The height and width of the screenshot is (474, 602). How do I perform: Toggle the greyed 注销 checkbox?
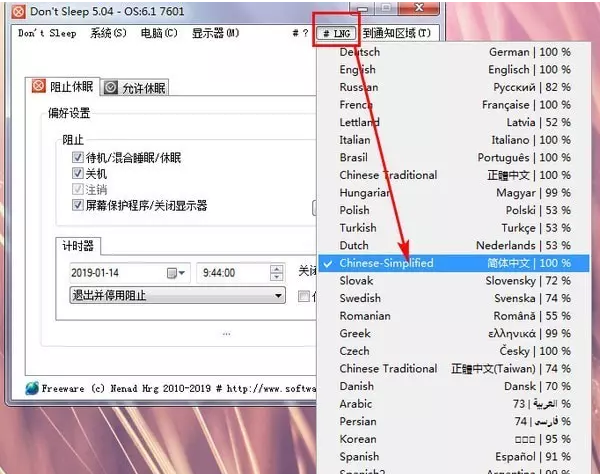[78, 189]
